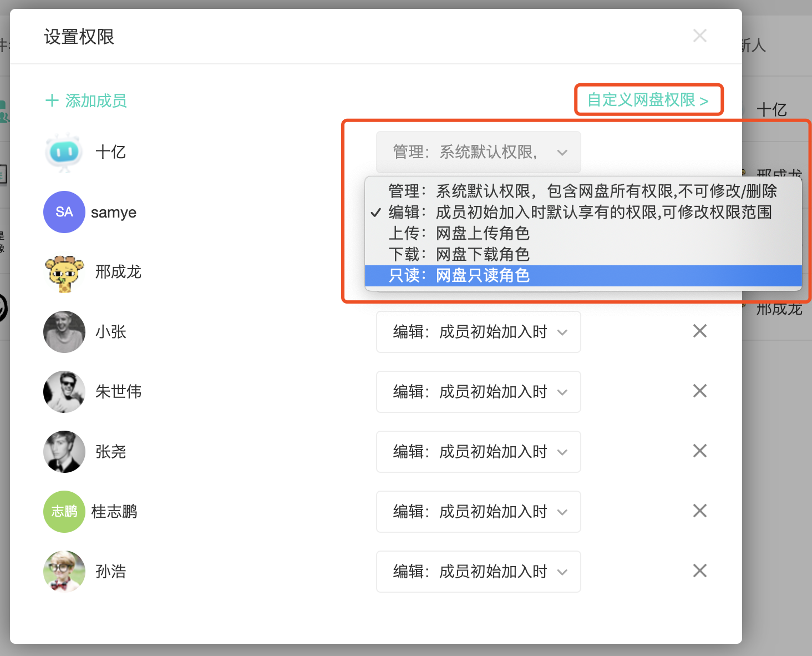Click 邢成龙's giraffe avatar
This screenshot has width=812, height=656.
coord(64,273)
